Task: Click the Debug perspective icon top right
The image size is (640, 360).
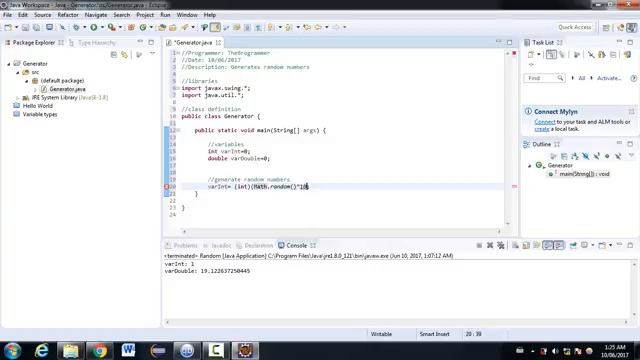Action: pos(621,27)
